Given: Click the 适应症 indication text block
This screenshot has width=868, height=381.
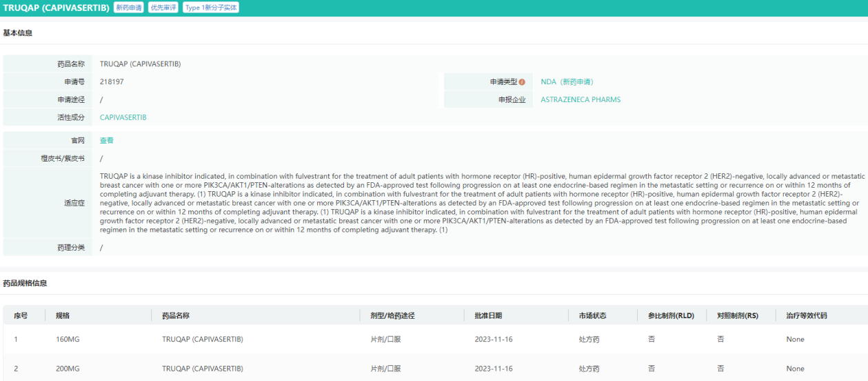Looking at the screenshot, I should click(479, 203).
